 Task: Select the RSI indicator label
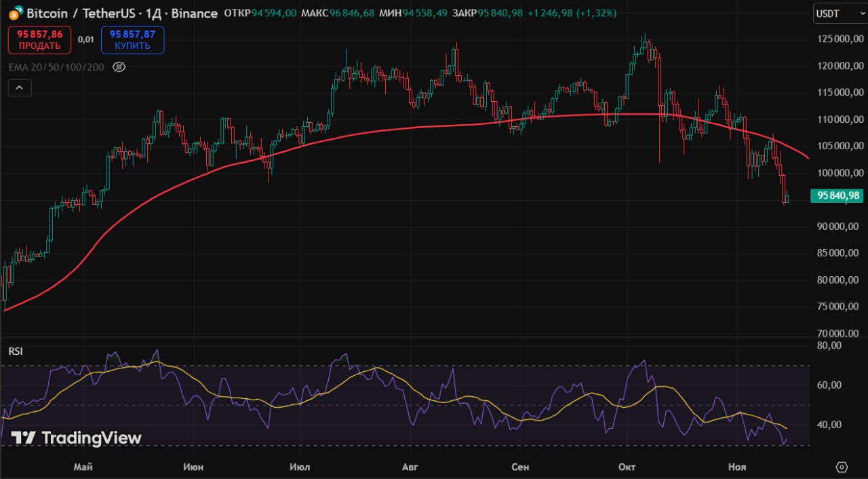click(x=14, y=351)
